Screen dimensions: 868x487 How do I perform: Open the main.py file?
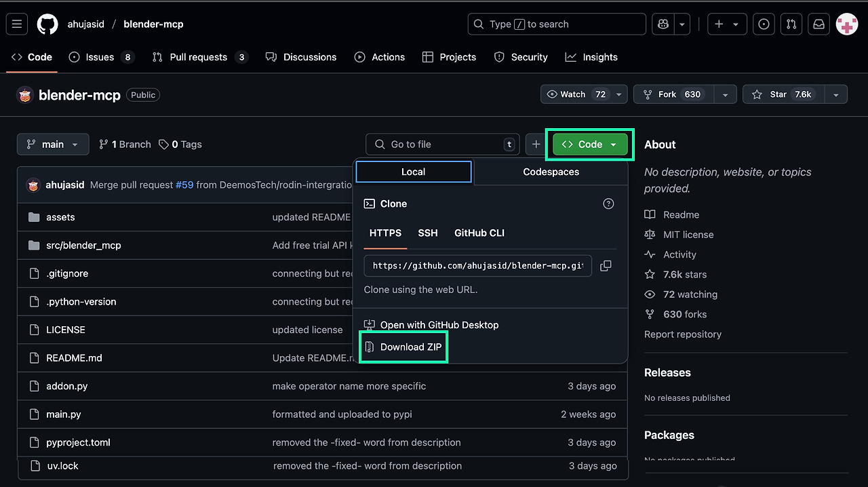pyautogui.click(x=64, y=414)
